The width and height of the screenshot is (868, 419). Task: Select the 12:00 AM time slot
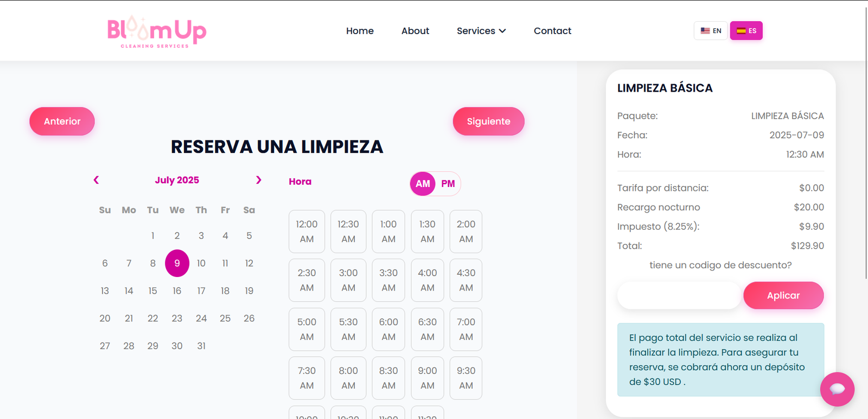point(307,231)
